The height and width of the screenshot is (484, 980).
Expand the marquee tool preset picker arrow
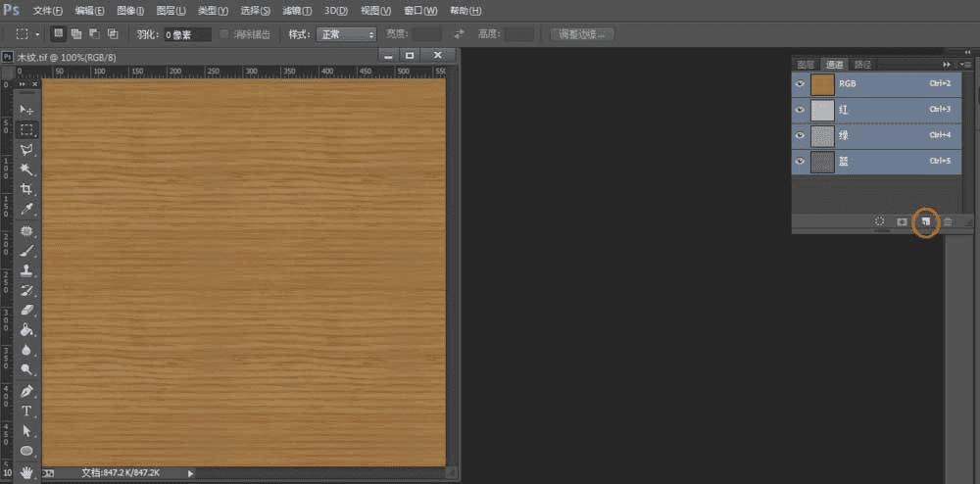click(x=38, y=34)
